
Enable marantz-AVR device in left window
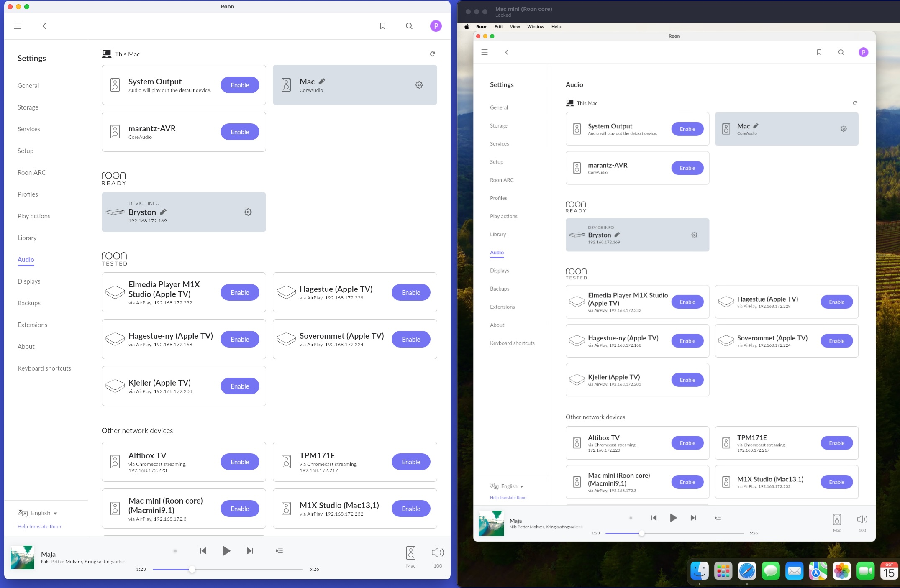coord(240,132)
